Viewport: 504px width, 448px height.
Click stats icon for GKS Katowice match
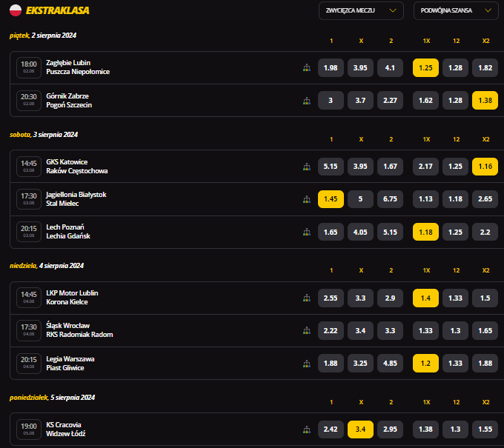306,167
